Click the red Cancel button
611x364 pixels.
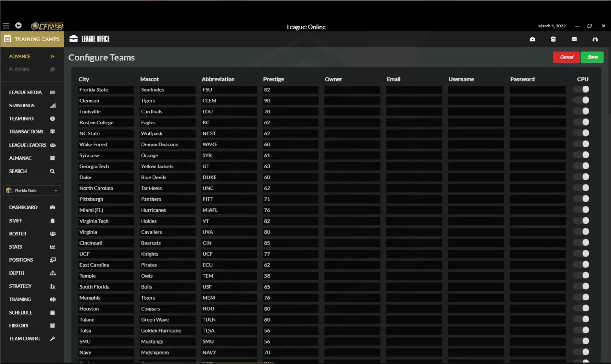coord(566,57)
